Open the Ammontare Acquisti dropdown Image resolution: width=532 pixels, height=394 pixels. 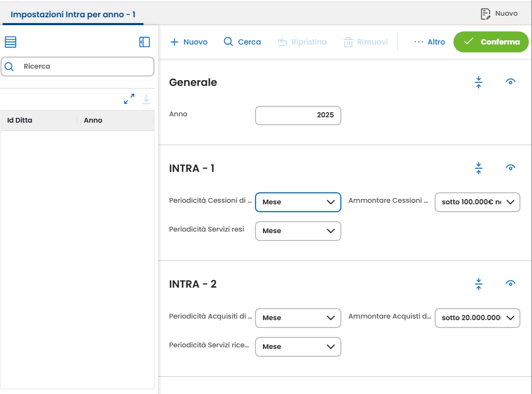click(x=477, y=318)
